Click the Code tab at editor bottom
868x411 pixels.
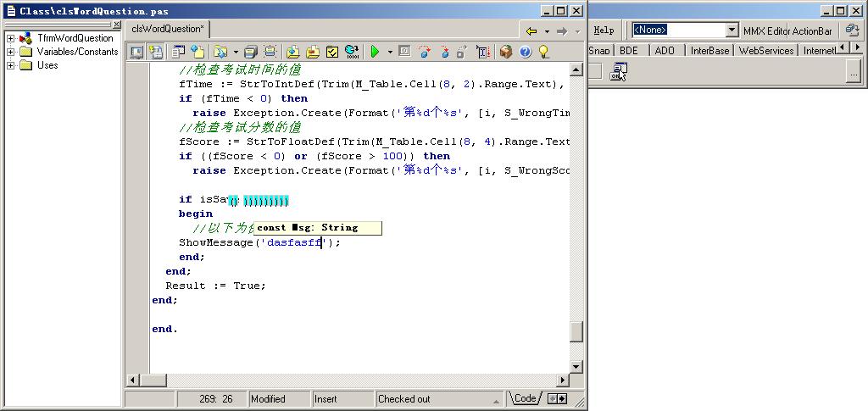525,398
